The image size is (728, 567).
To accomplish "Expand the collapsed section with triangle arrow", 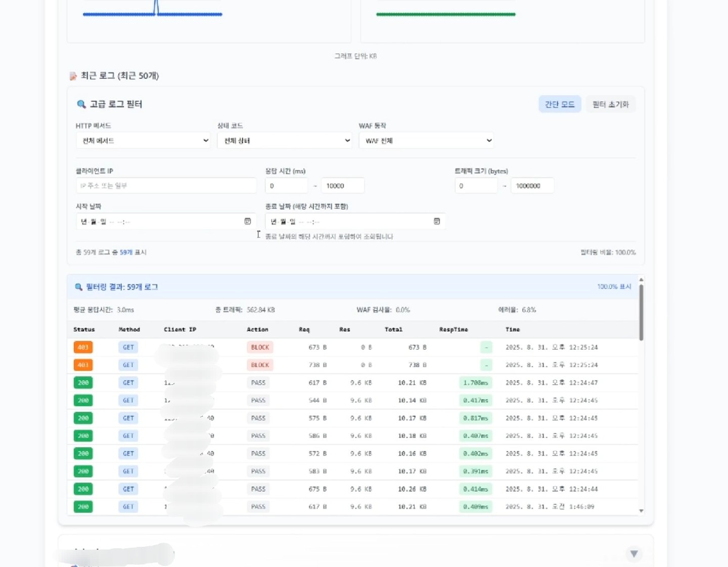I will 633,554.
